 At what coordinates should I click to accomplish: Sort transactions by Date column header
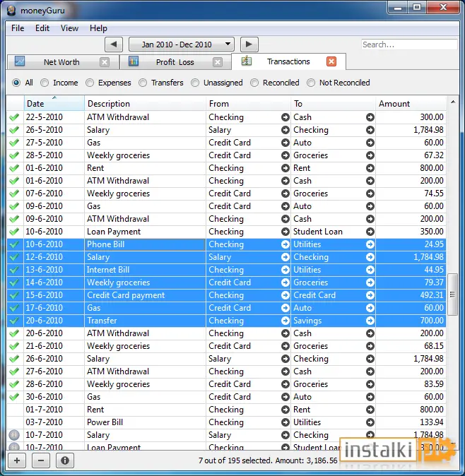[x=54, y=104]
